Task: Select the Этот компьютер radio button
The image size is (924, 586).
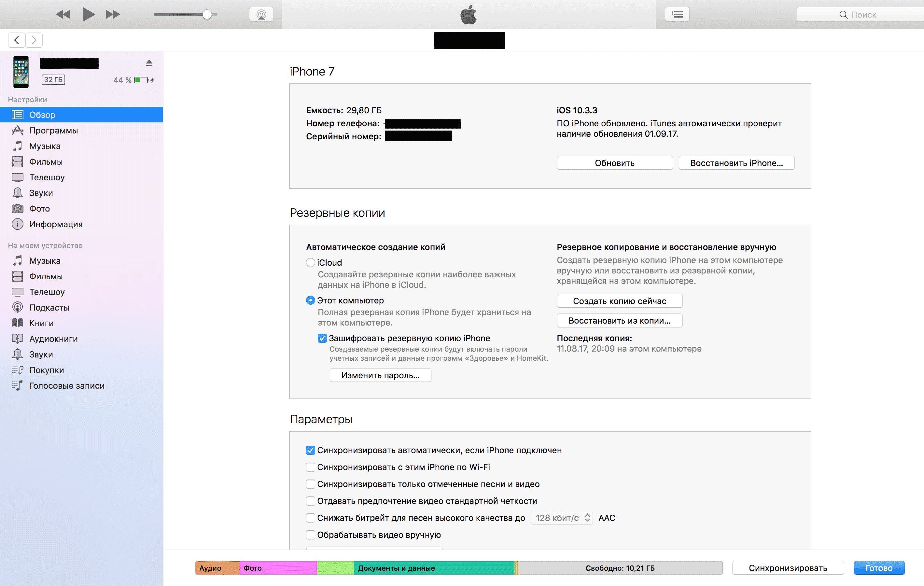Action: pos(310,300)
